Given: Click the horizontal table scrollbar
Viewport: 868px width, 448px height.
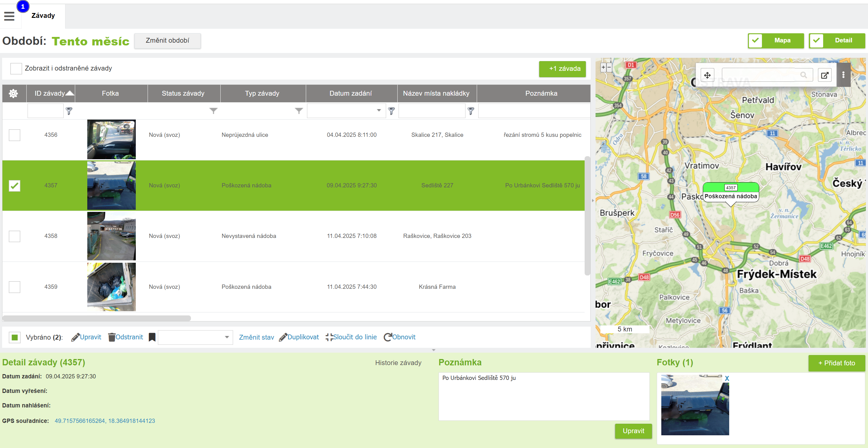Looking at the screenshot, I should pos(97,318).
